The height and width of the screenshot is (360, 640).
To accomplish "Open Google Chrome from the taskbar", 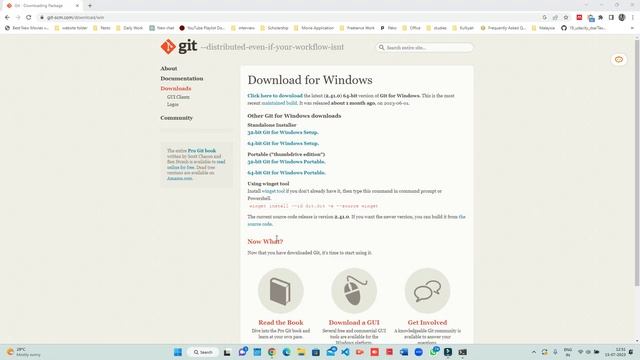I will tap(272, 352).
